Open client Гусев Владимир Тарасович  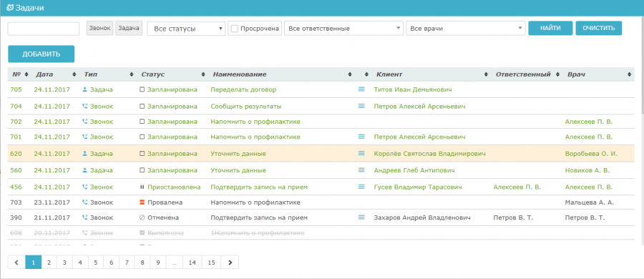pyautogui.click(x=418, y=187)
